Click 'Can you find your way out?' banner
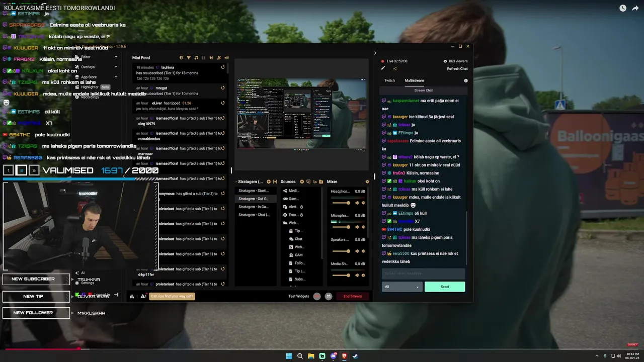This screenshot has width=644, height=362. coord(172,296)
